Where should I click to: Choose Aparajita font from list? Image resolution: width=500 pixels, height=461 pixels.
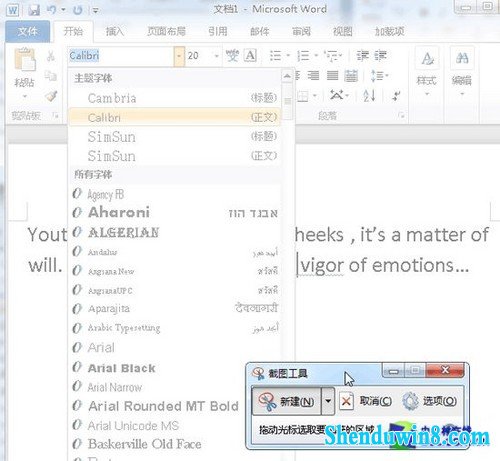(175, 309)
